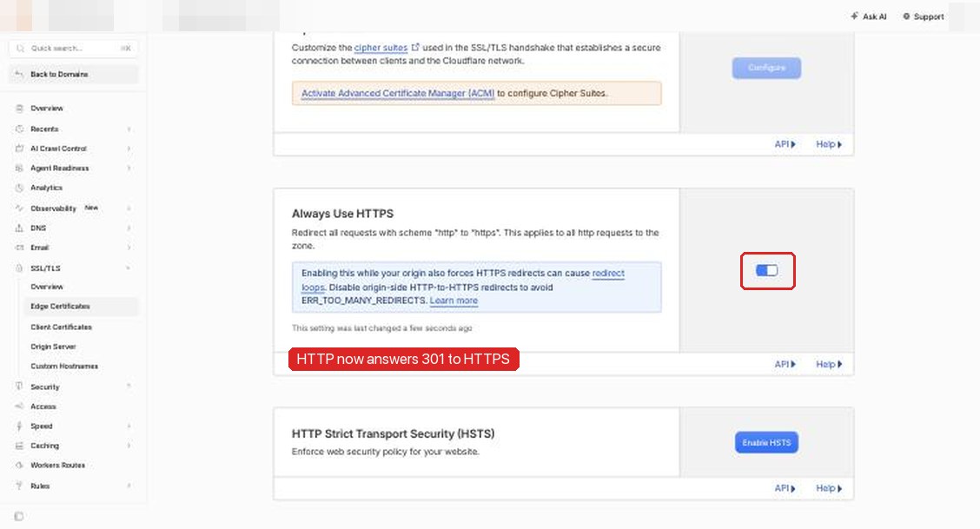The height and width of the screenshot is (529, 980).
Task: Click external link icon beside cipher suites
Action: [415, 47]
